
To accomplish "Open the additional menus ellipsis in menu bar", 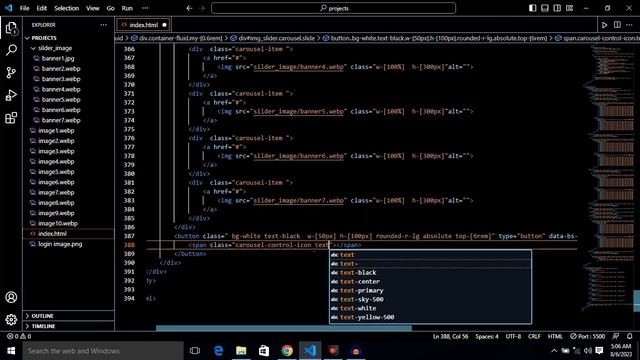I will click(x=145, y=8).
